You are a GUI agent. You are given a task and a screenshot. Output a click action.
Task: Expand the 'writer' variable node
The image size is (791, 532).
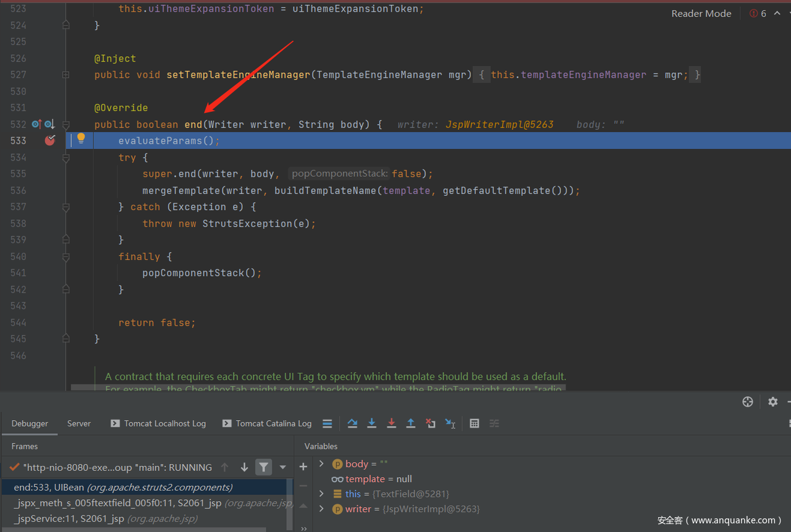(321, 509)
